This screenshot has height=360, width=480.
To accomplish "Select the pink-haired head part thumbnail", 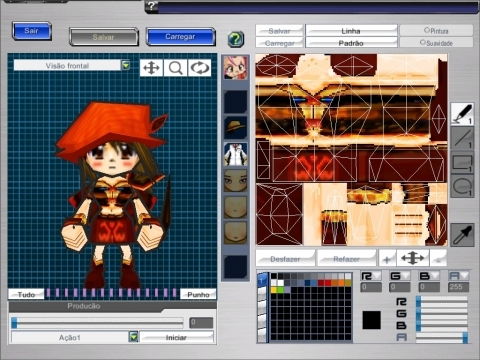I will pos(235,68).
